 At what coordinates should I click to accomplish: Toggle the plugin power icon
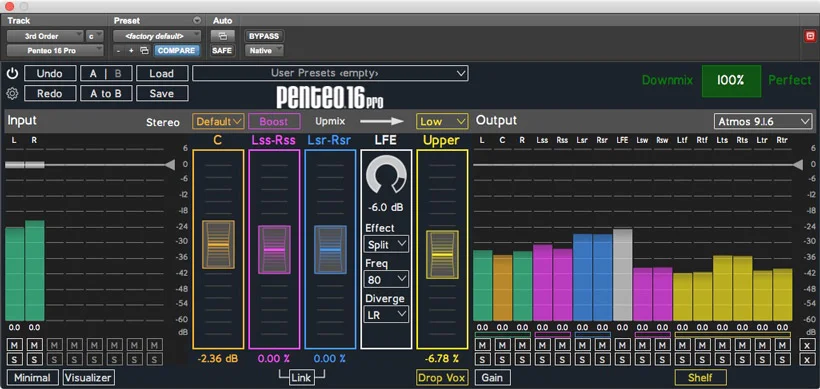click(x=12, y=73)
